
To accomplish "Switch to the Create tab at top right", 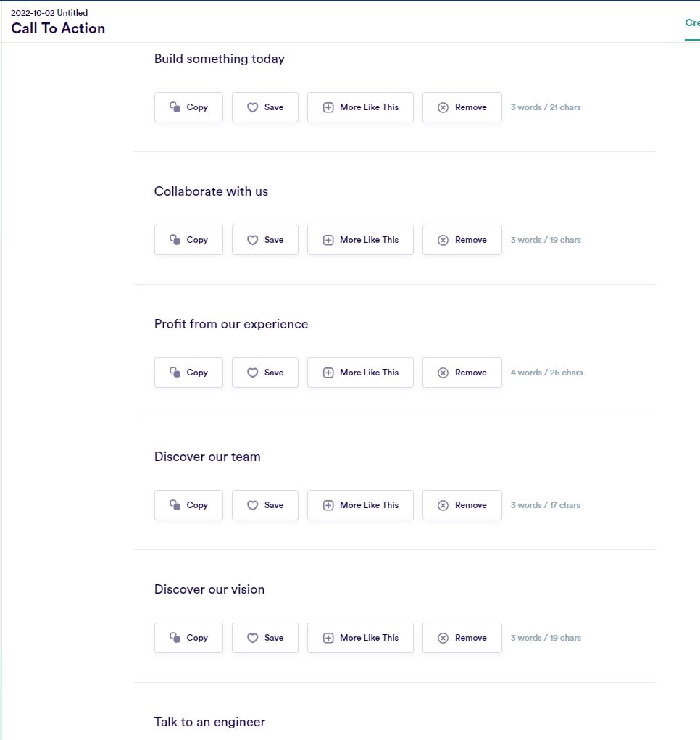I will pos(691,22).
